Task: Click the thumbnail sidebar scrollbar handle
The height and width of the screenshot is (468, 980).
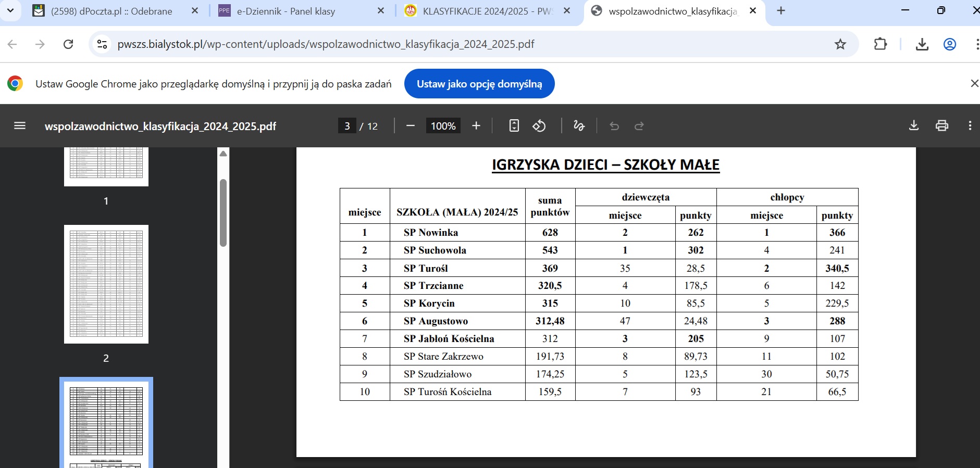Action: (x=223, y=212)
